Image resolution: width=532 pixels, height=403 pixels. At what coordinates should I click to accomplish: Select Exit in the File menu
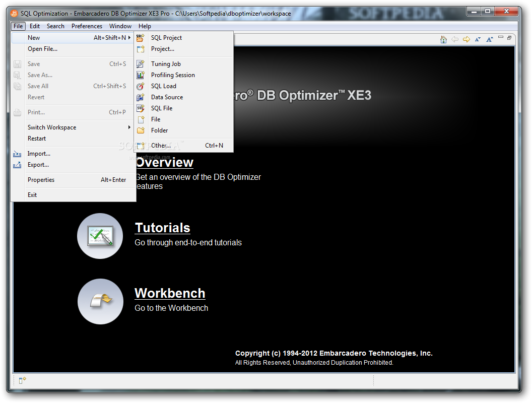[74, 195]
